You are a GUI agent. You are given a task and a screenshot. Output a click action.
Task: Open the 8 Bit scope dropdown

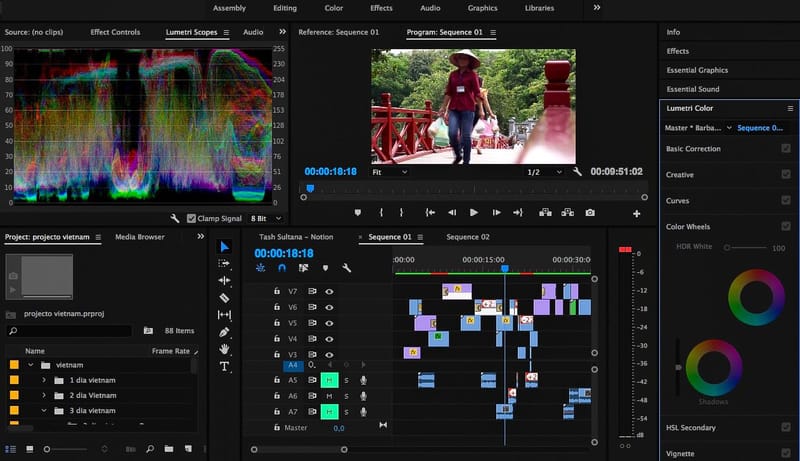pyautogui.click(x=266, y=218)
